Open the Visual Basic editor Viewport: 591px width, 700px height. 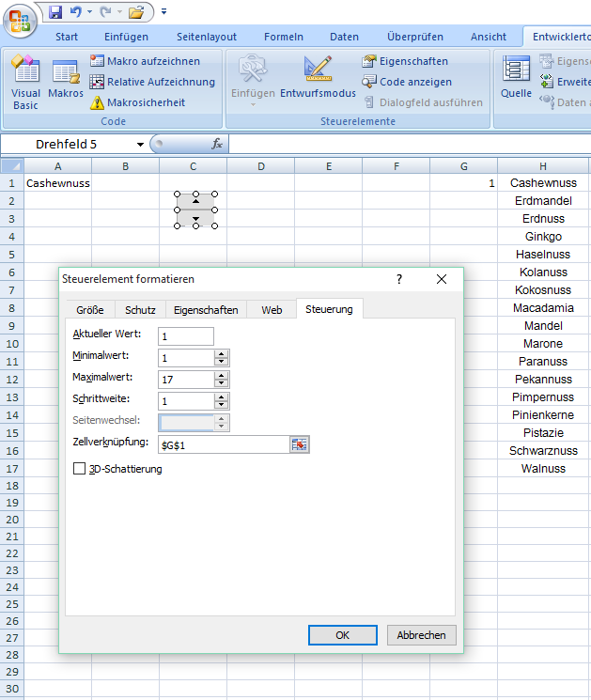click(25, 82)
